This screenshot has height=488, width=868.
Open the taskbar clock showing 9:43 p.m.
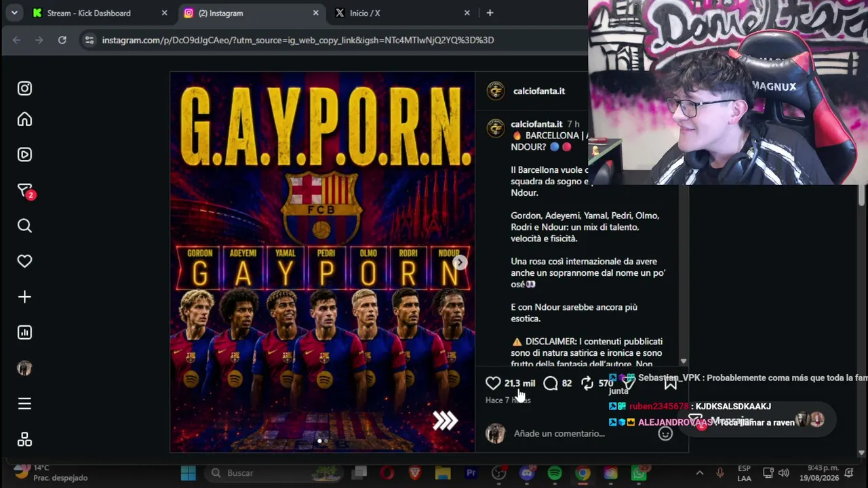pos(818,473)
